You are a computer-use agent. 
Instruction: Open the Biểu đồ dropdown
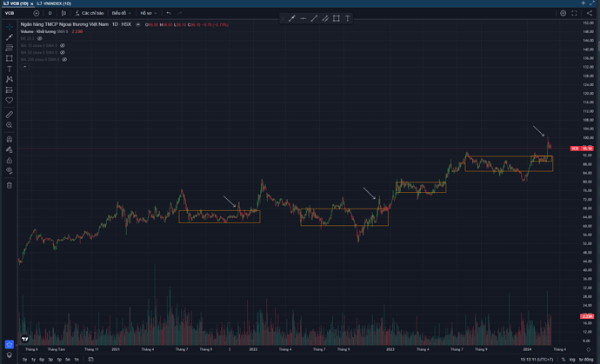click(x=121, y=13)
